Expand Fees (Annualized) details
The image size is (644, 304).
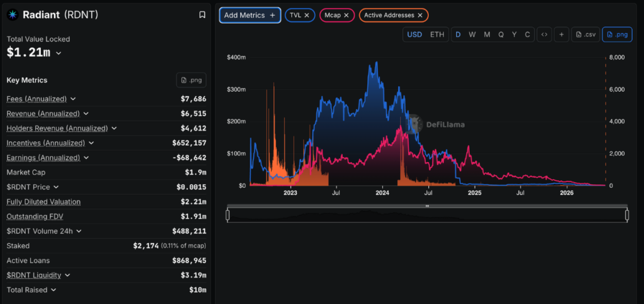(x=73, y=99)
